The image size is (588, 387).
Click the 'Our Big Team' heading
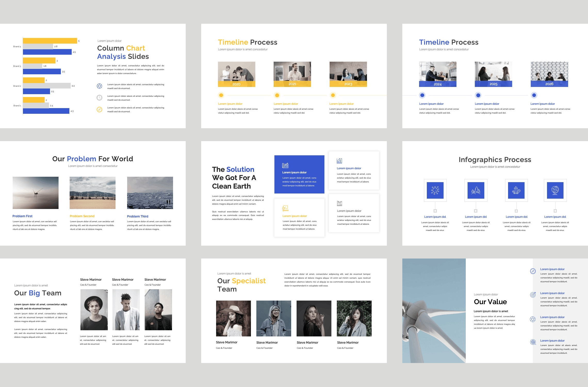(x=38, y=293)
